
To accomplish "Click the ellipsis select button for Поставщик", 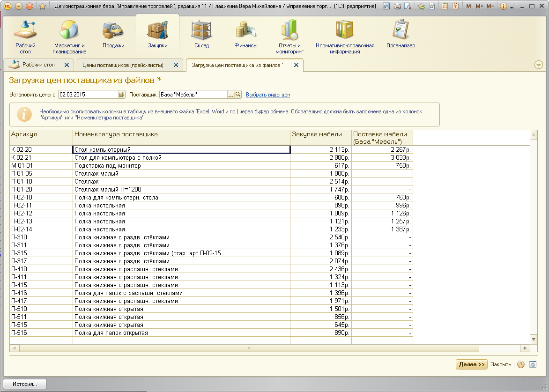I will 231,95.
